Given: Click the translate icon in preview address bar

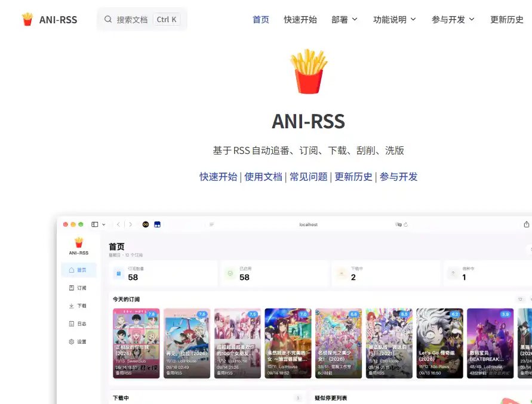Looking at the screenshot, I should click(x=398, y=224).
